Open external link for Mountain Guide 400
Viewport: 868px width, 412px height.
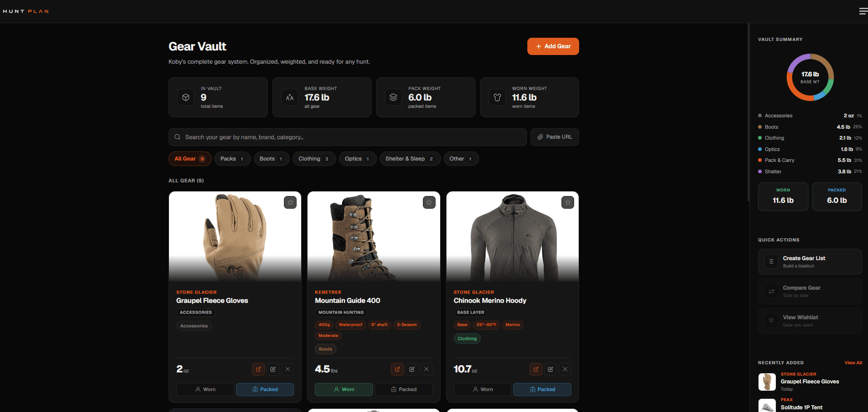click(x=397, y=369)
